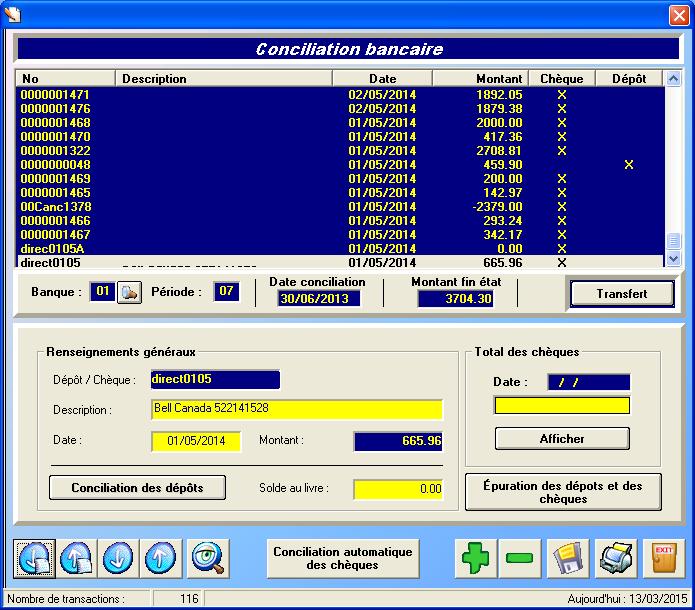Click the Afficher button
The height and width of the screenshot is (610, 695).
(x=562, y=438)
